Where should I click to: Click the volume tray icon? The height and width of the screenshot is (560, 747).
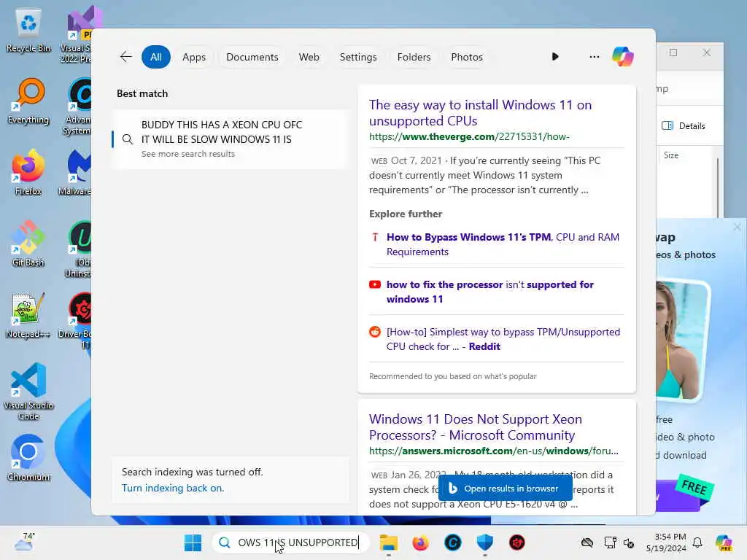629,542
